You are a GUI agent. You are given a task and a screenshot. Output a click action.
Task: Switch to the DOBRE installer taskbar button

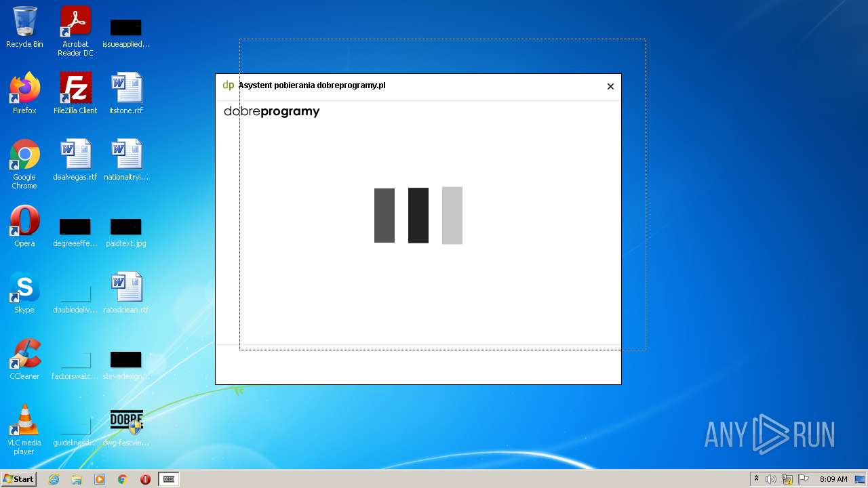[169, 479]
